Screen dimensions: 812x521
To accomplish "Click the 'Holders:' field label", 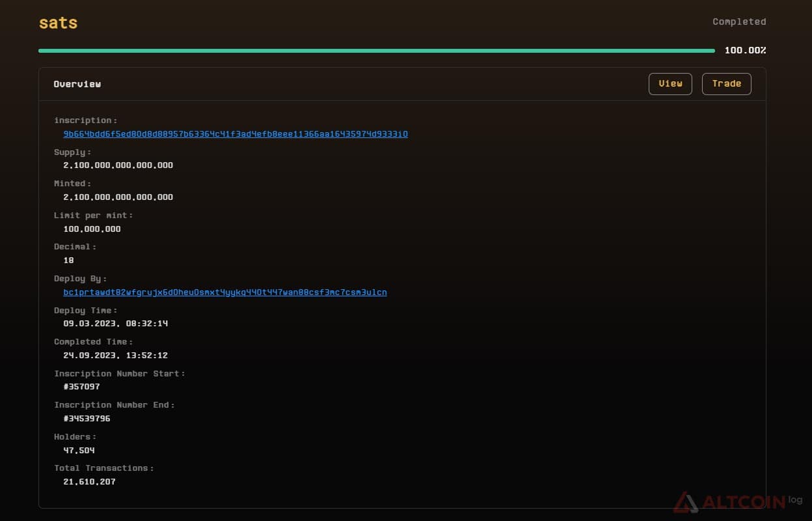I will (x=75, y=437).
